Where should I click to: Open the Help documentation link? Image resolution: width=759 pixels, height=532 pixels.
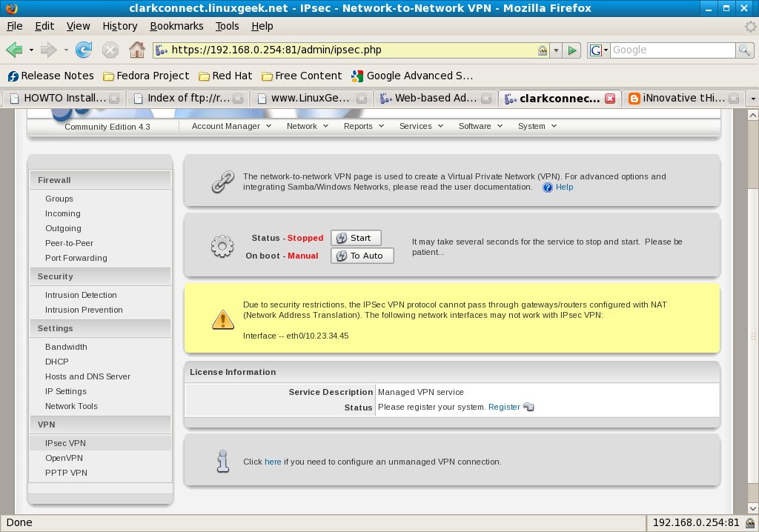pyautogui.click(x=564, y=187)
